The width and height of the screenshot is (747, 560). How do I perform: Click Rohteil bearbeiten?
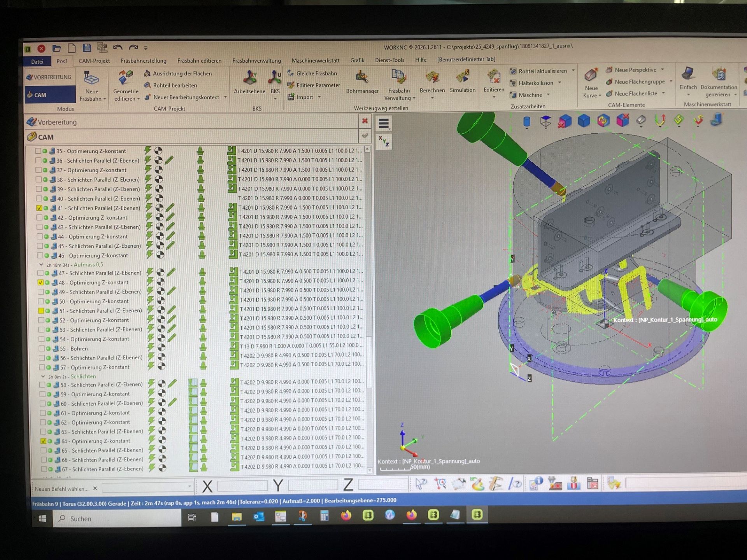tap(171, 86)
